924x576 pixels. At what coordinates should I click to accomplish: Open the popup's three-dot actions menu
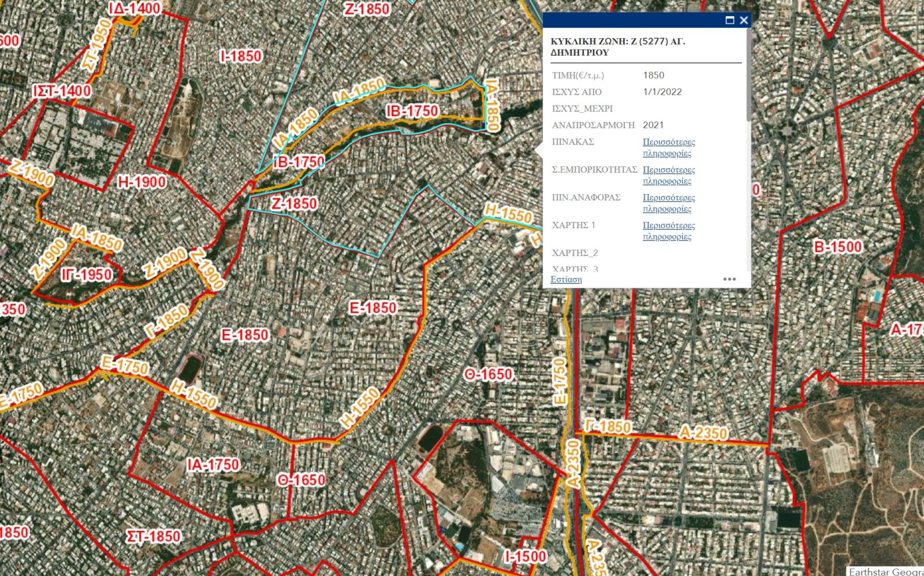pos(729,279)
